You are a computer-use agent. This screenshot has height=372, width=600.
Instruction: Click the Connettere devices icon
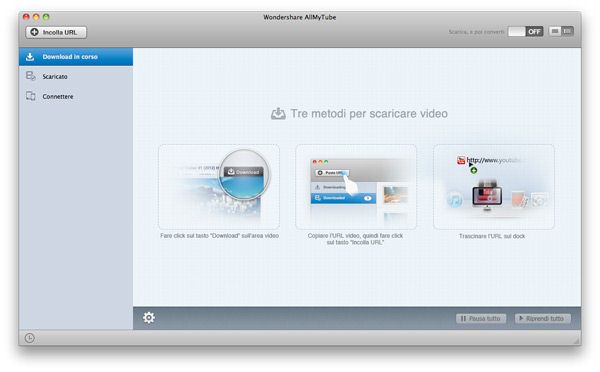pos(31,96)
